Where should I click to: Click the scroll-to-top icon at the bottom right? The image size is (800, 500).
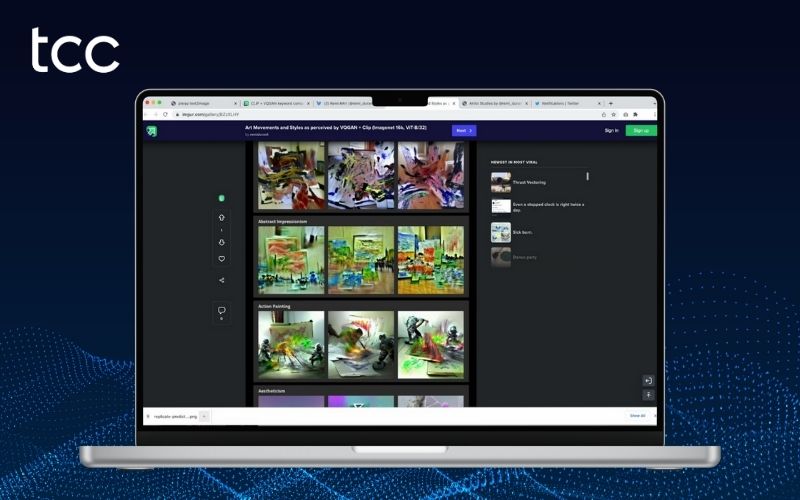pos(648,395)
